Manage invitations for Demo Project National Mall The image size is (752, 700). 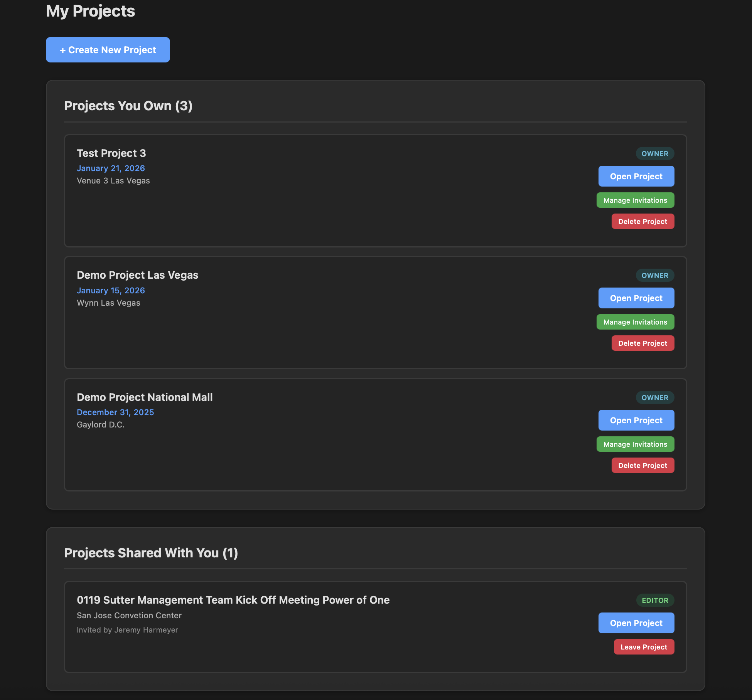pos(635,444)
